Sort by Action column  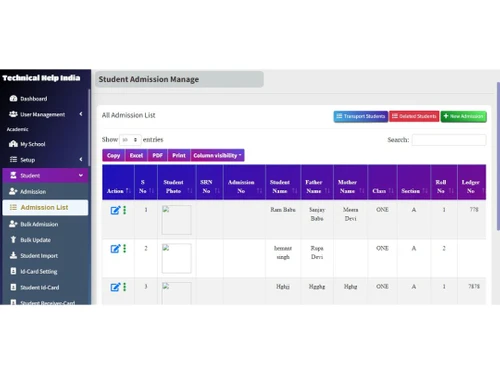click(x=118, y=183)
